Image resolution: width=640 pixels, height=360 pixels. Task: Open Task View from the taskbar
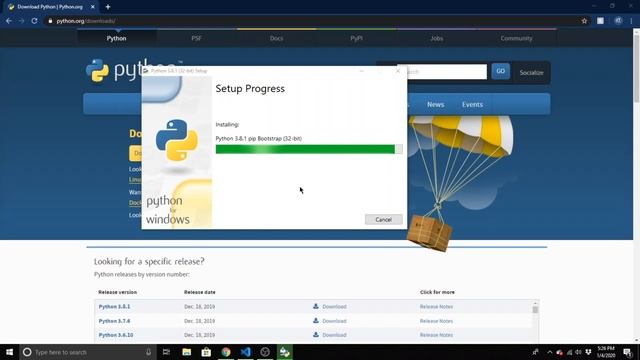click(x=166, y=352)
